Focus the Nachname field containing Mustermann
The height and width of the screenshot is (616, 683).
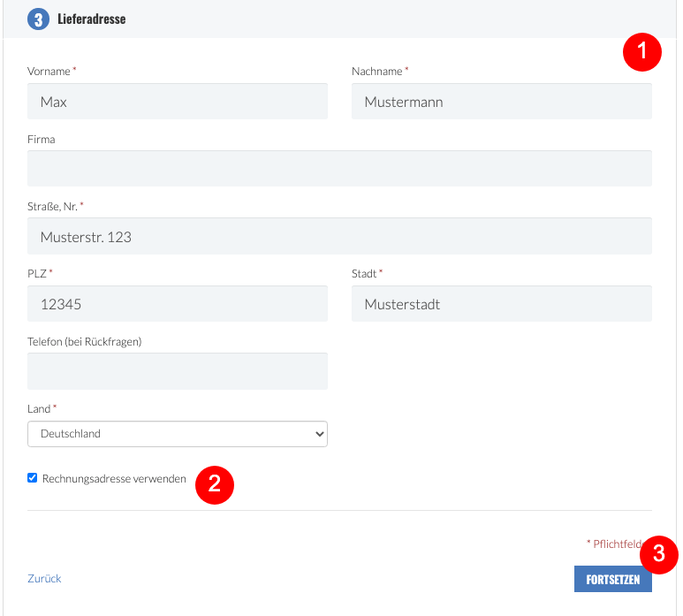point(501,101)
